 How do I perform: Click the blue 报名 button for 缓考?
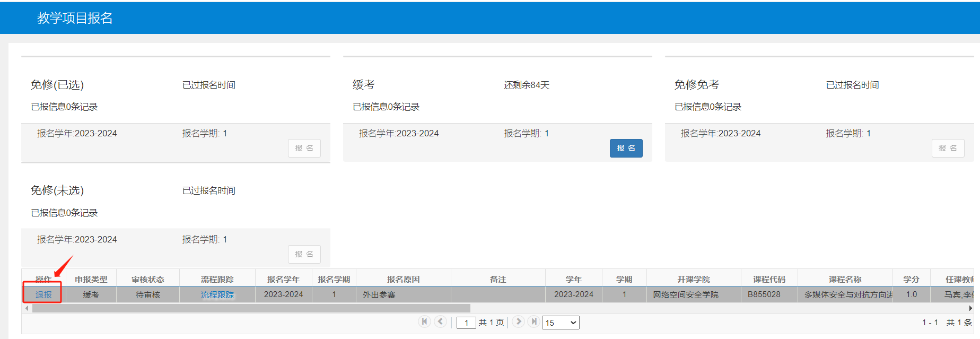coord(626,148)
